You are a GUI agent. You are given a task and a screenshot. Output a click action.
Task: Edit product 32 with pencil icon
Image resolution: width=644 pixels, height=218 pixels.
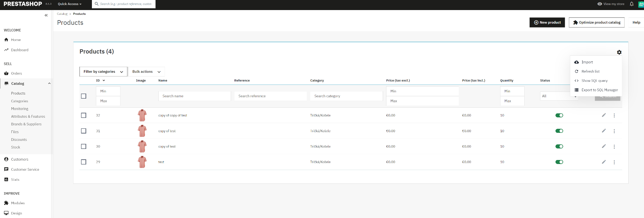coord(604,115)
